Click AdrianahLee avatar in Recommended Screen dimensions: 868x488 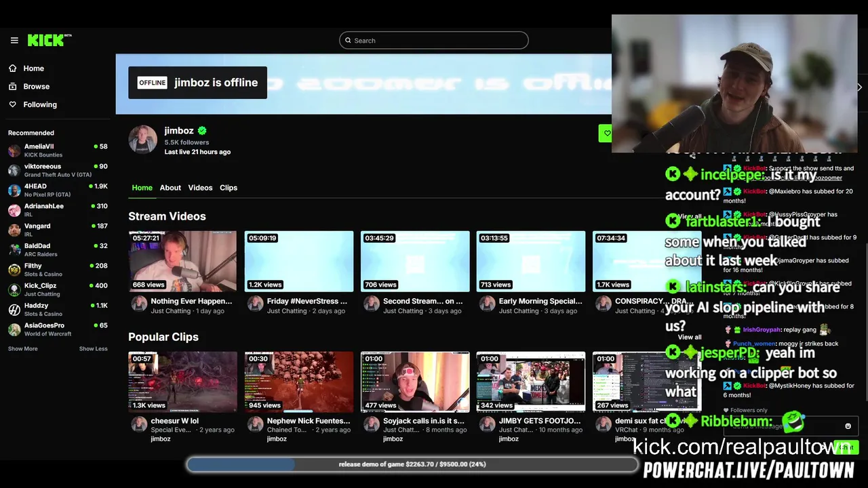coord(14,210)
